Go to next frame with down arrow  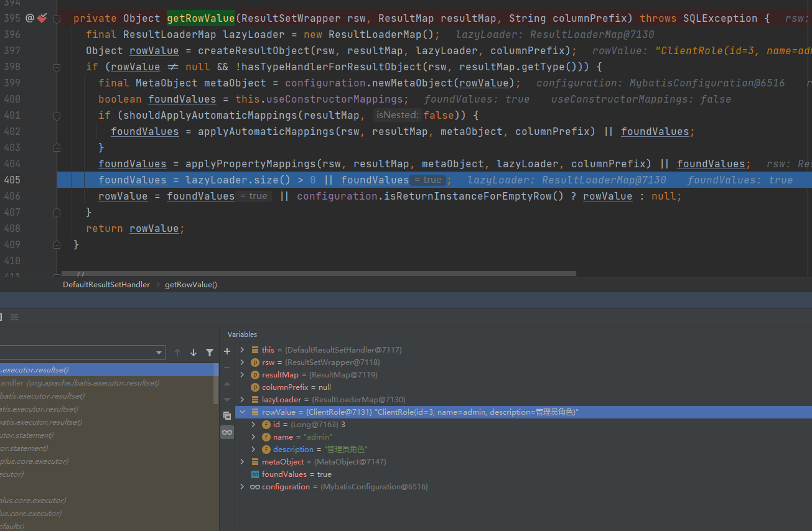(x=194, y=353)
